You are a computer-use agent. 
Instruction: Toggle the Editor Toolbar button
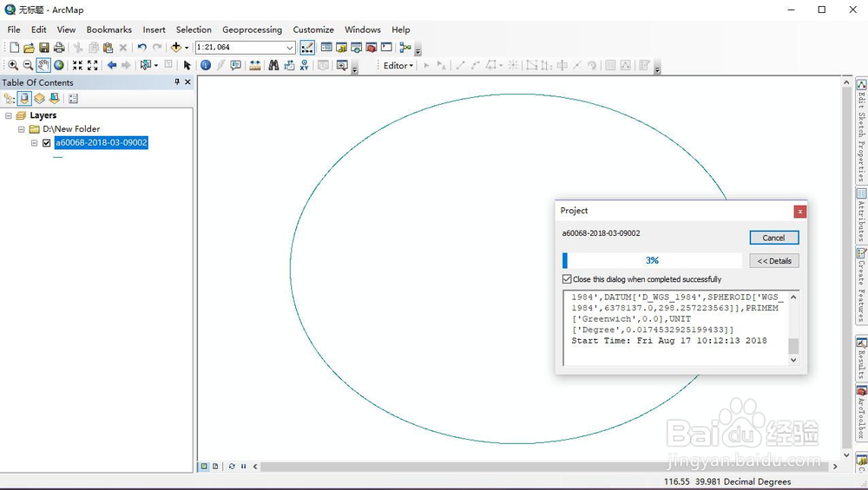307,48
